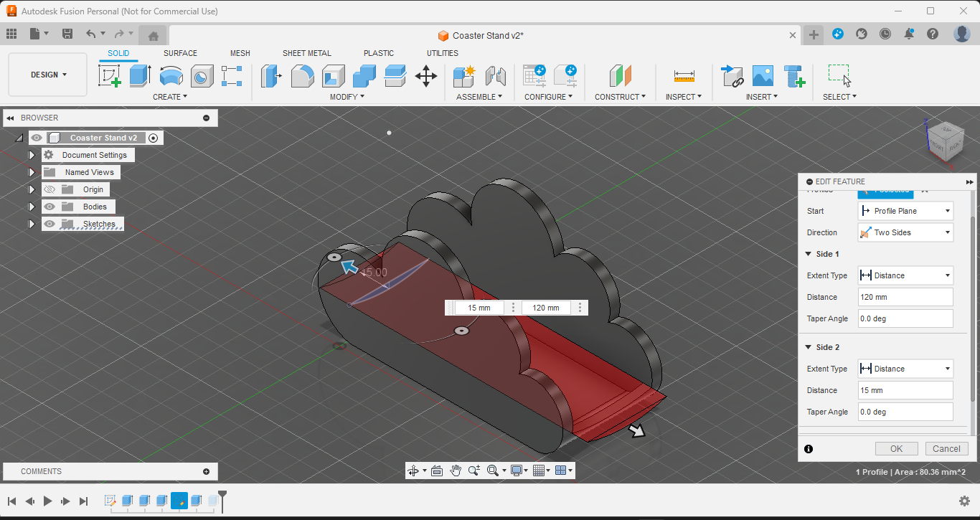Collapse the Side 2 section
The height and width of the screenshot is (520, 980).
(x=809, y=347)
